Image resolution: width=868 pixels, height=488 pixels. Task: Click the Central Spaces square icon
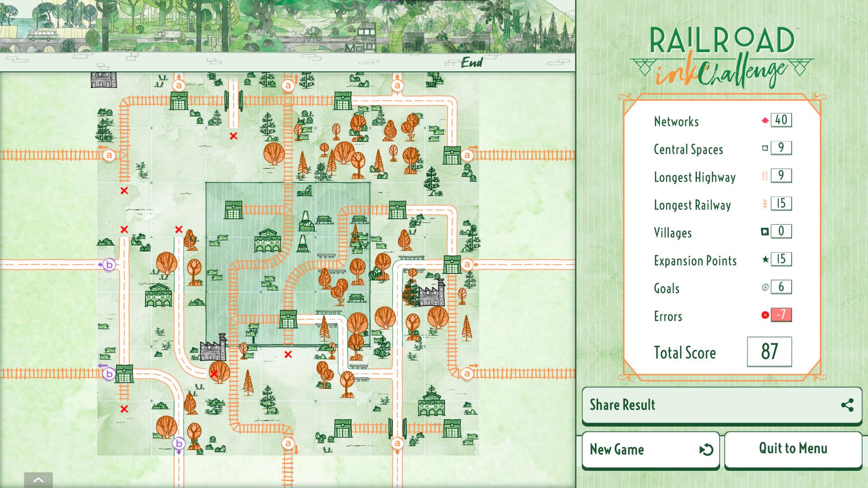pyautogui.click(x=765, y=148)
